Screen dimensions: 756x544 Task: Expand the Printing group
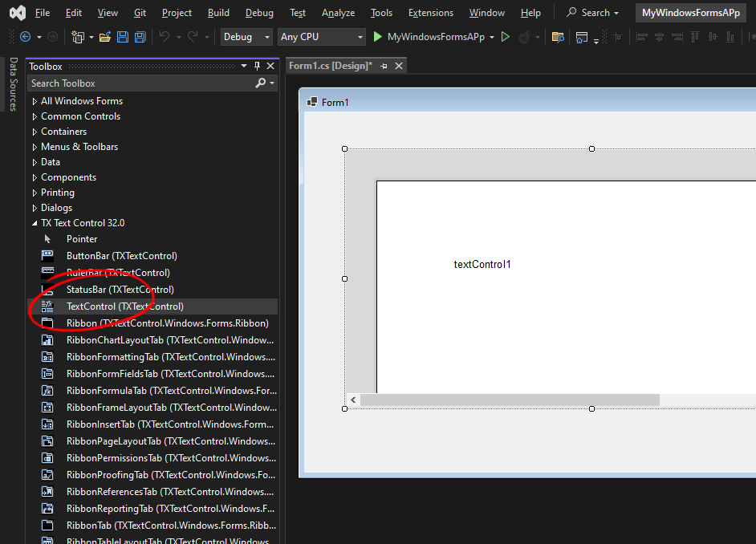click(35, 193)
